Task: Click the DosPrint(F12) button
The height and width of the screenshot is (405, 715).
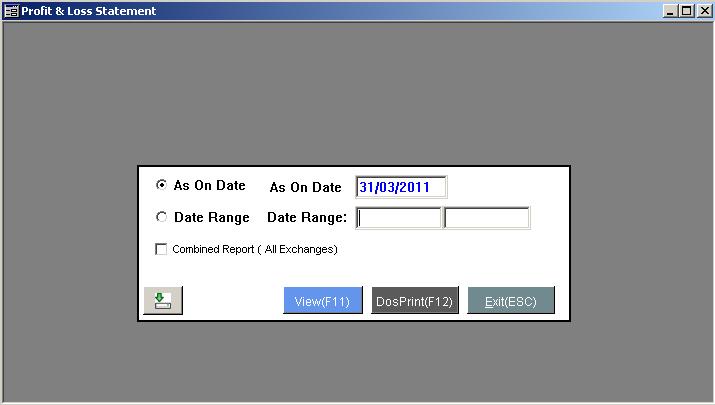Action: [x=415, y=301]
